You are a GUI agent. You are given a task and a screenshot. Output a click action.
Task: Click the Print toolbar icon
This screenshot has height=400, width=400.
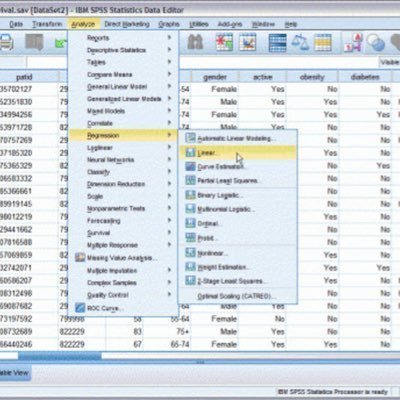(x=6, y=42)
